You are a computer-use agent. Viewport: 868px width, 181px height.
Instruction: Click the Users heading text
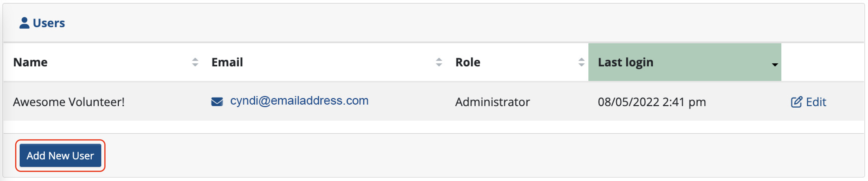pos(49,23)
